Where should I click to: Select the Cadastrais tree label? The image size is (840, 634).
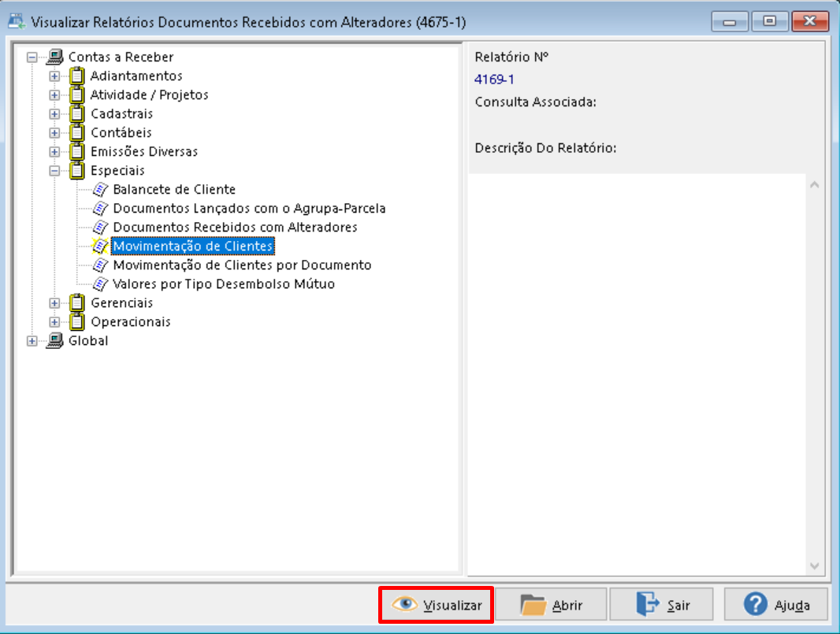coord(121,113)
